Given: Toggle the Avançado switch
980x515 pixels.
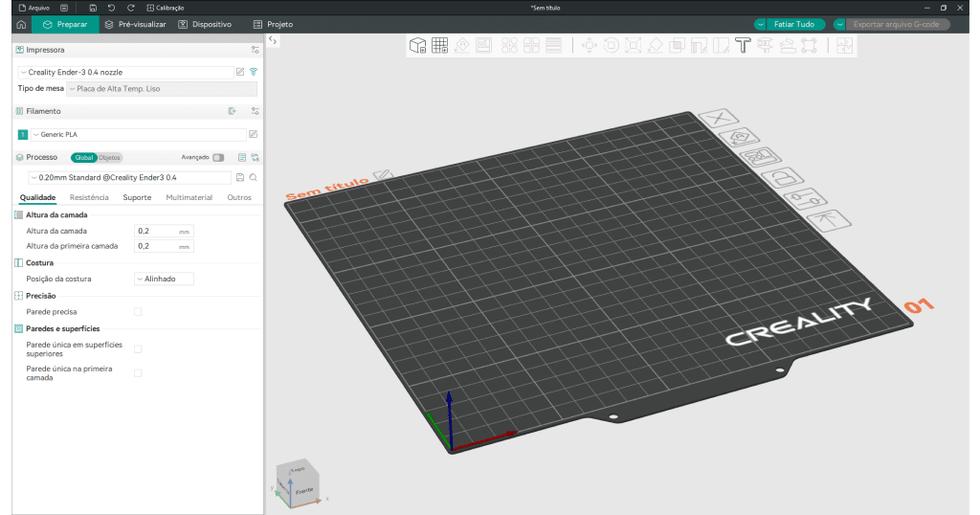Looking at the screenshot, I should [x=218, y=158].
